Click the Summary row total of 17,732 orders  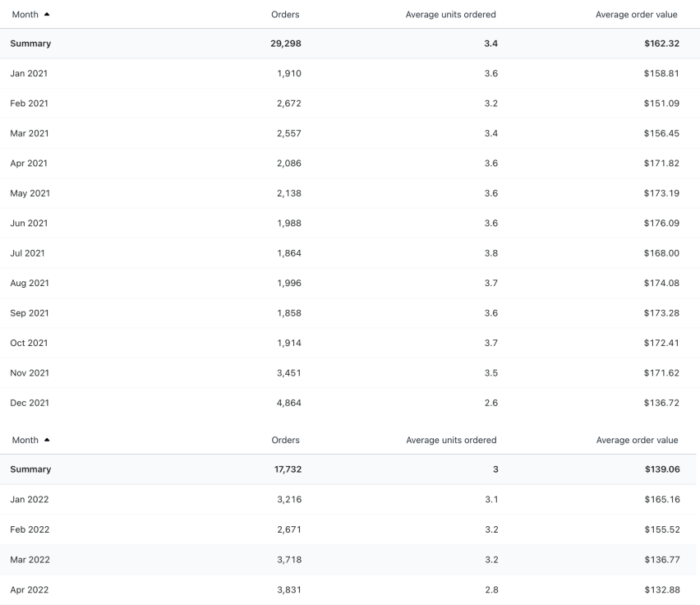[285, 469]
